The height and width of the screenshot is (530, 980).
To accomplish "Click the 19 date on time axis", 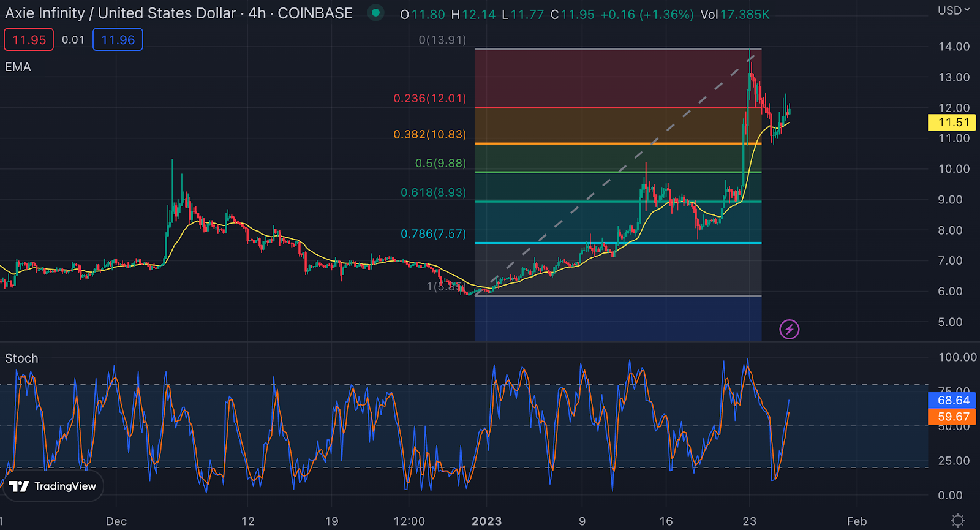I will point(331,521).
